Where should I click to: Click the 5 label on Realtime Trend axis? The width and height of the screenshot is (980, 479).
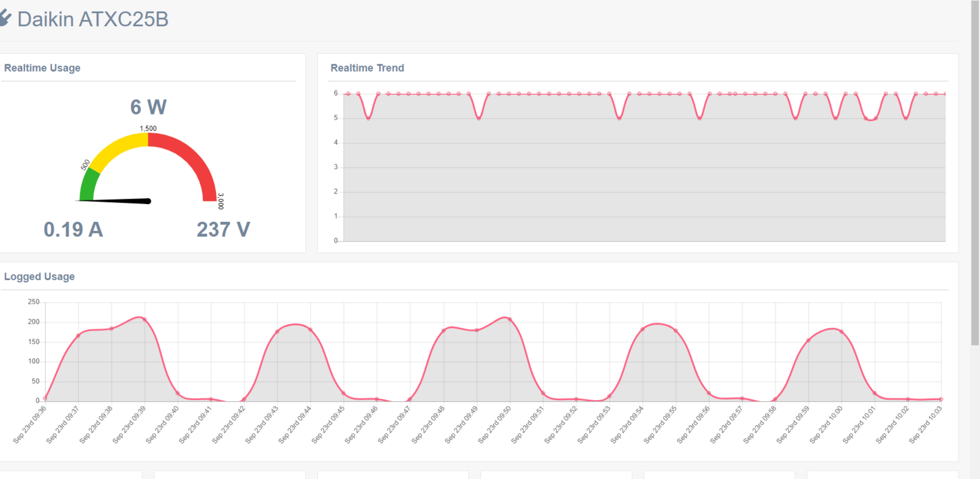pos(336,118)
